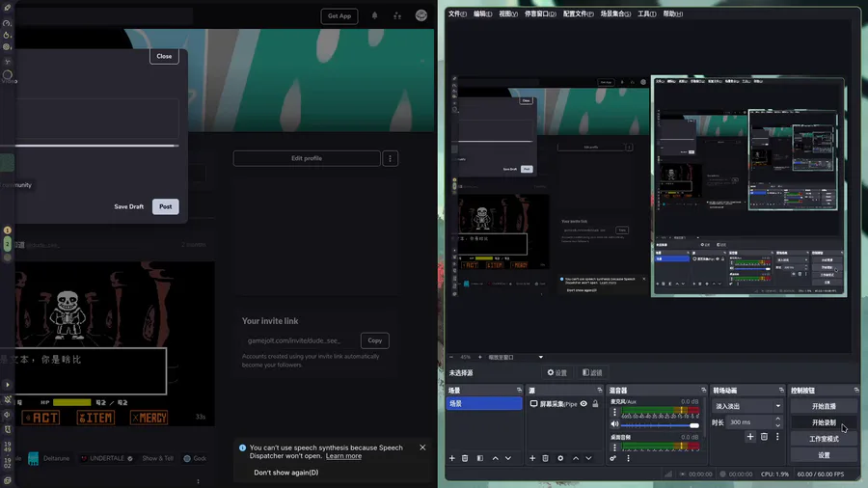Click 设置 button in 控制按钮 panel
Viewport: 868px width, 488px height.
[824, 455]
